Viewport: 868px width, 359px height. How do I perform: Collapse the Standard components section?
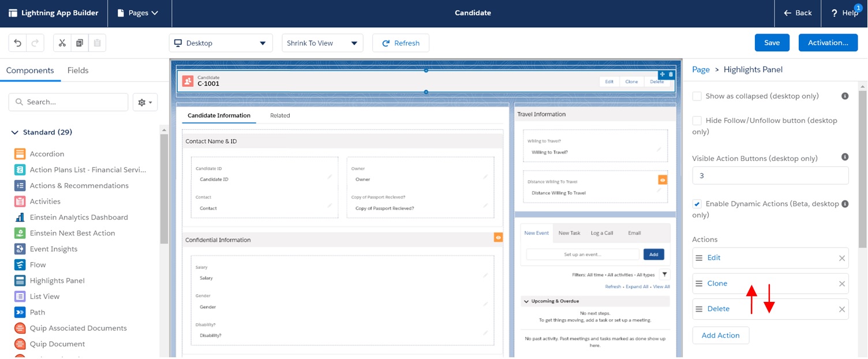click(15, 132)
